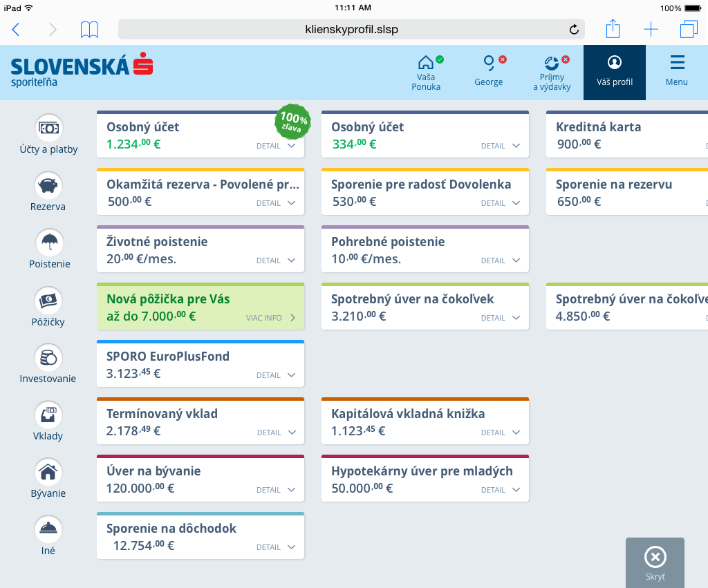Tap the 100% zľava green badge
708x588 pixels.
pos(292,122)
